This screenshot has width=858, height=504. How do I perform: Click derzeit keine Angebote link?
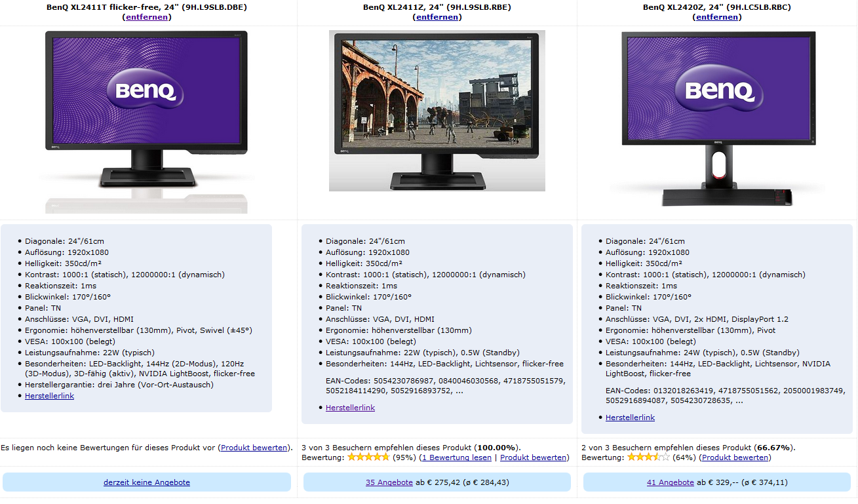[x=147, y=482]
